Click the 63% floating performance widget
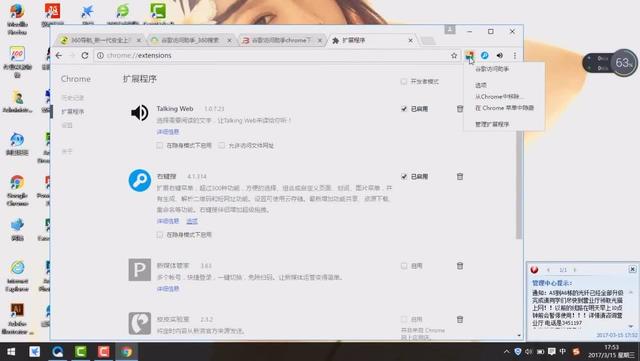640x361 pixels. (610, 62)
